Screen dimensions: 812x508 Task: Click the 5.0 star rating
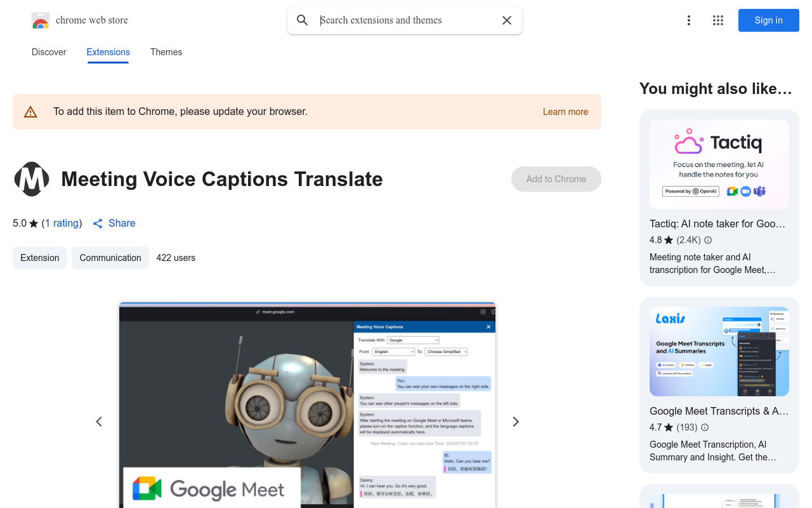(x=25, y=224)
